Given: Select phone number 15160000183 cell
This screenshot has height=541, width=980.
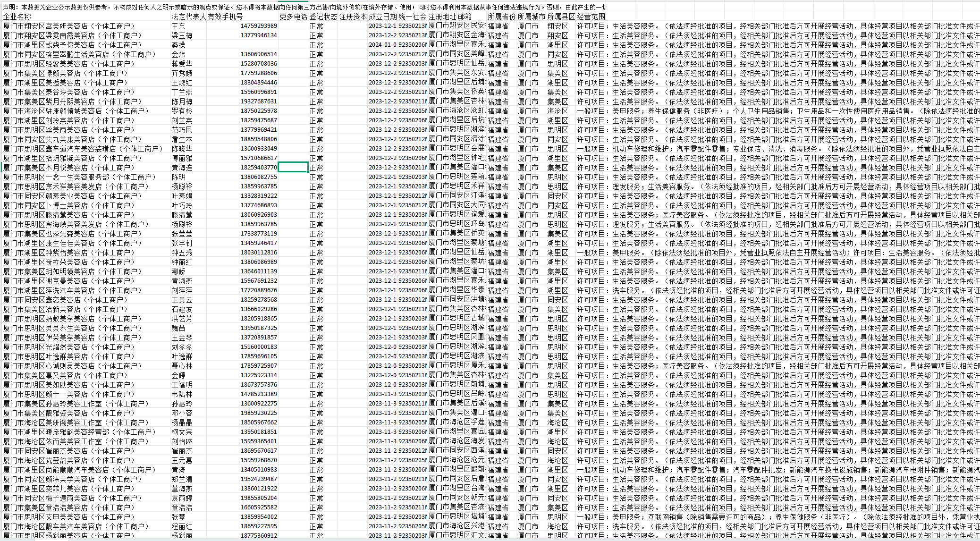Looking at the screenshot, I should (259, 347).
